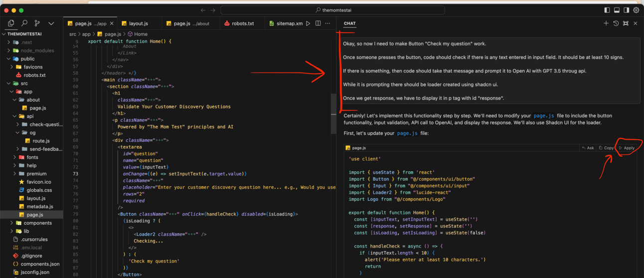Open the Search view in the sidebar

click(x=24, y=23)
